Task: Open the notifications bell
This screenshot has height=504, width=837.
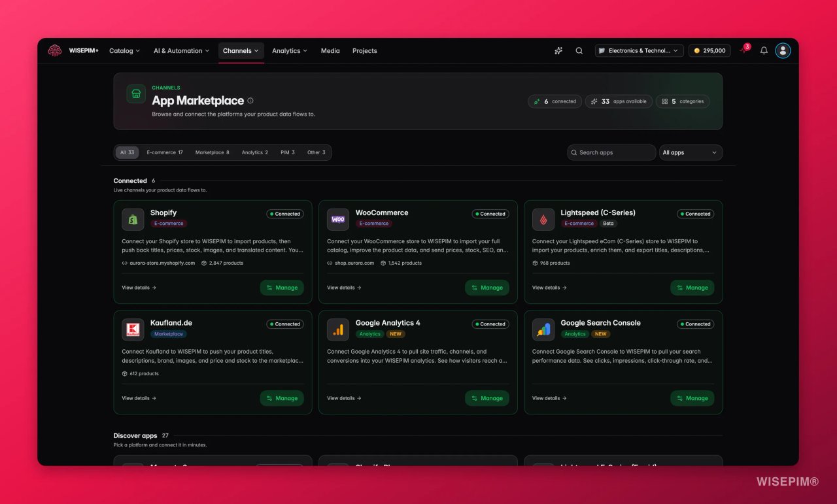Action: 764,50
